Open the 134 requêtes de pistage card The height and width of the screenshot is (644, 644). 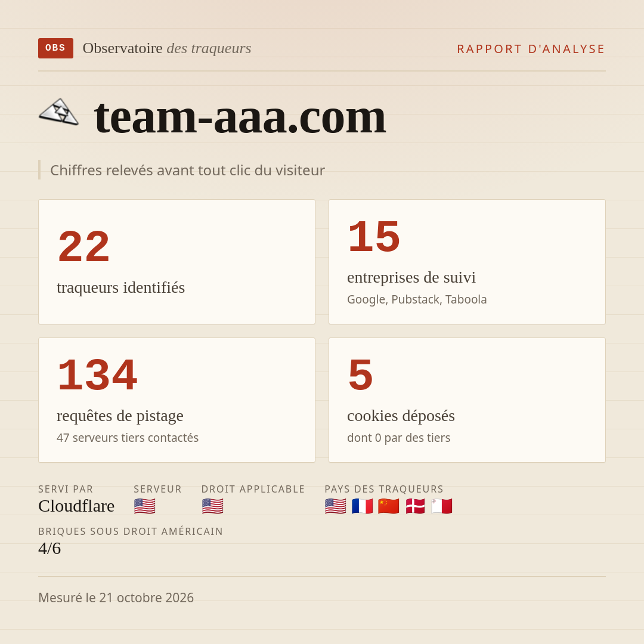tap(177, 400)
